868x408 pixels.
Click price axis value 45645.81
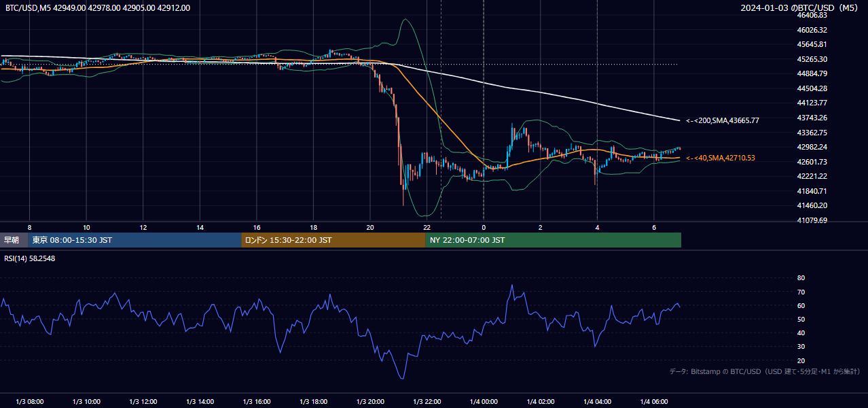click(812, 44)
